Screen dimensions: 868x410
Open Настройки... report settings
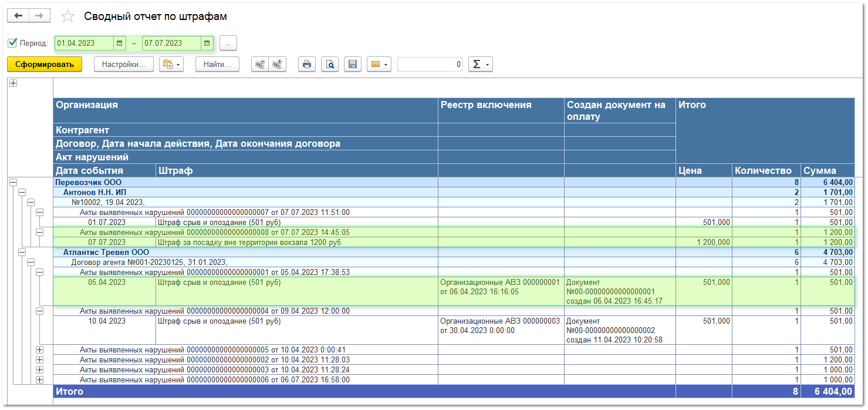tap(123, 65)
